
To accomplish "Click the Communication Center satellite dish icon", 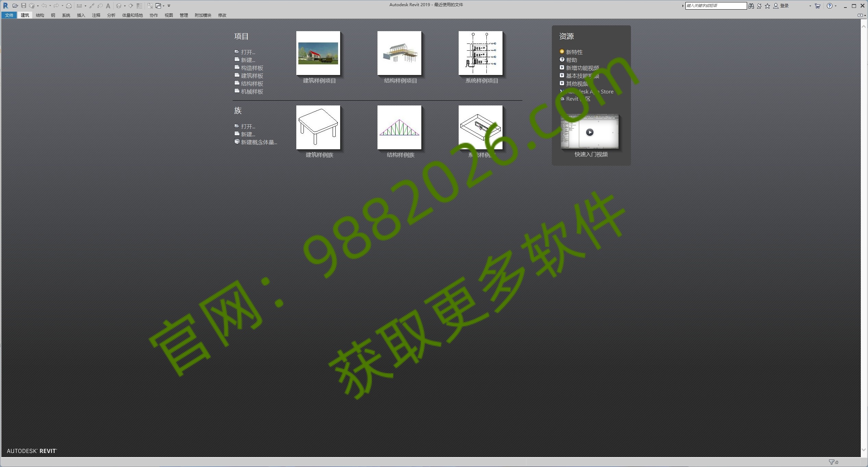I will pyautogui.click(x=759, y=6).
